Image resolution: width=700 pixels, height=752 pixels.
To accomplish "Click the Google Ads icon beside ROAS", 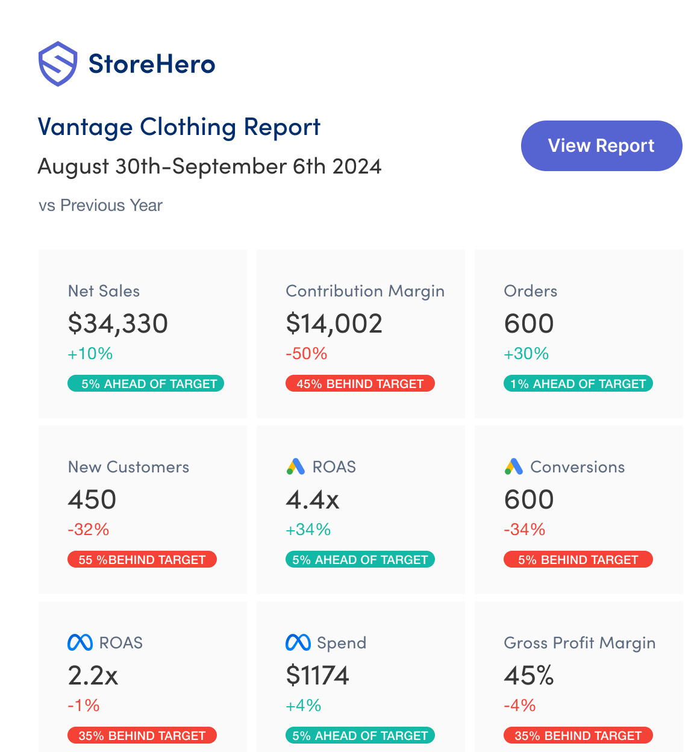I will (295, 466).
